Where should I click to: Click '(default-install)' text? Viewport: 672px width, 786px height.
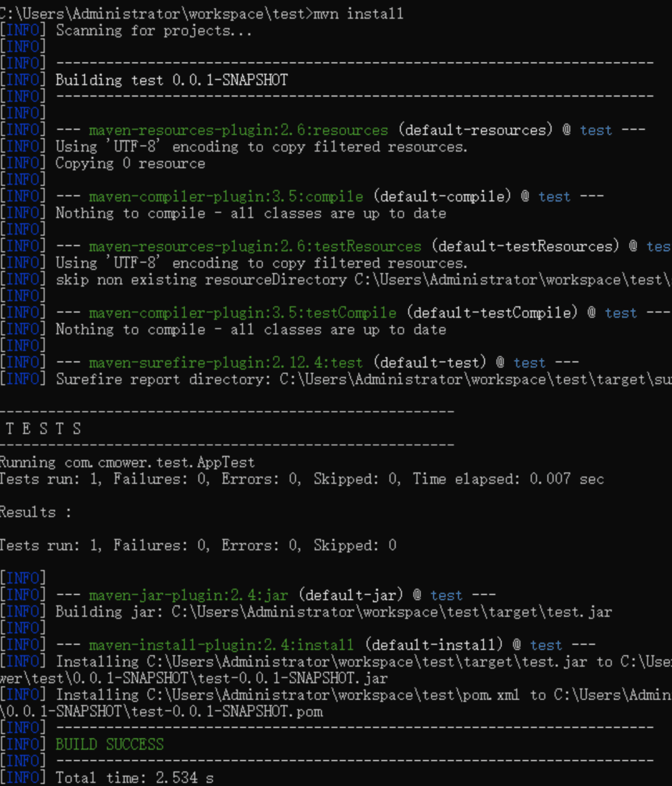(434, 645)
